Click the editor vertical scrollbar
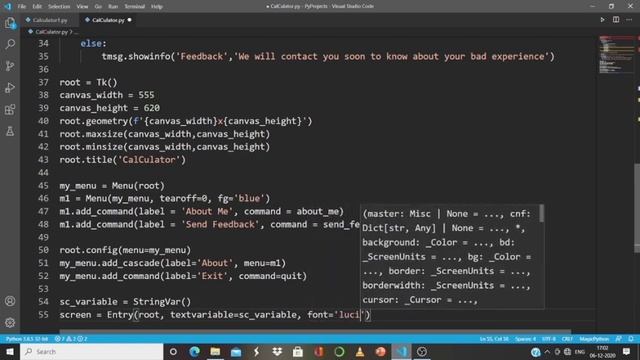The height and width of the screenshot is (360, 640). (x=637, y=208)
